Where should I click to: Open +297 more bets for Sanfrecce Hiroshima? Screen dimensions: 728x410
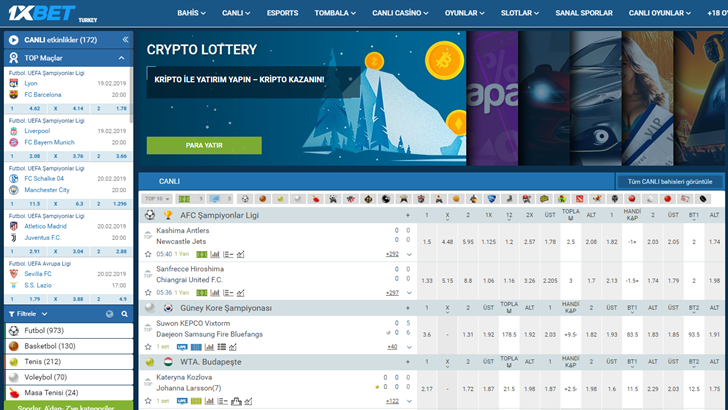[392, 293]
